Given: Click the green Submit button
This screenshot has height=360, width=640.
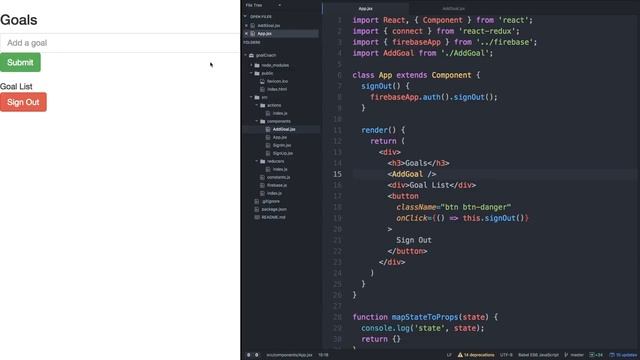Looking at the screenshot, I should [20, 62].
